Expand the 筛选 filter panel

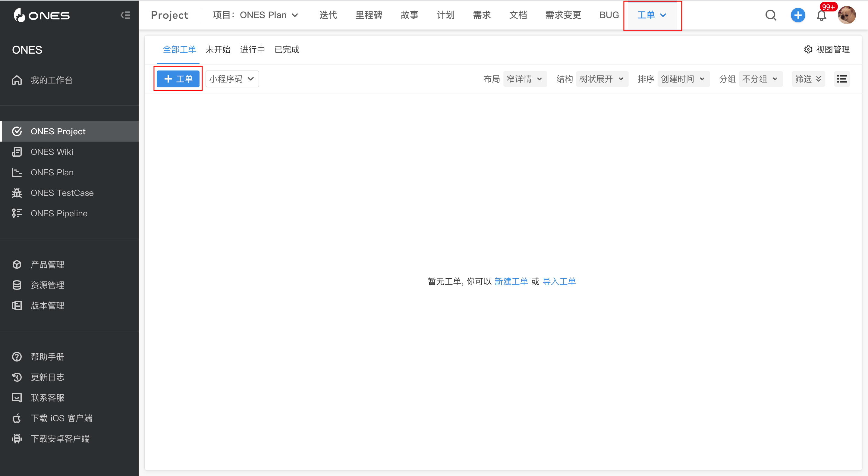[808, 79]
